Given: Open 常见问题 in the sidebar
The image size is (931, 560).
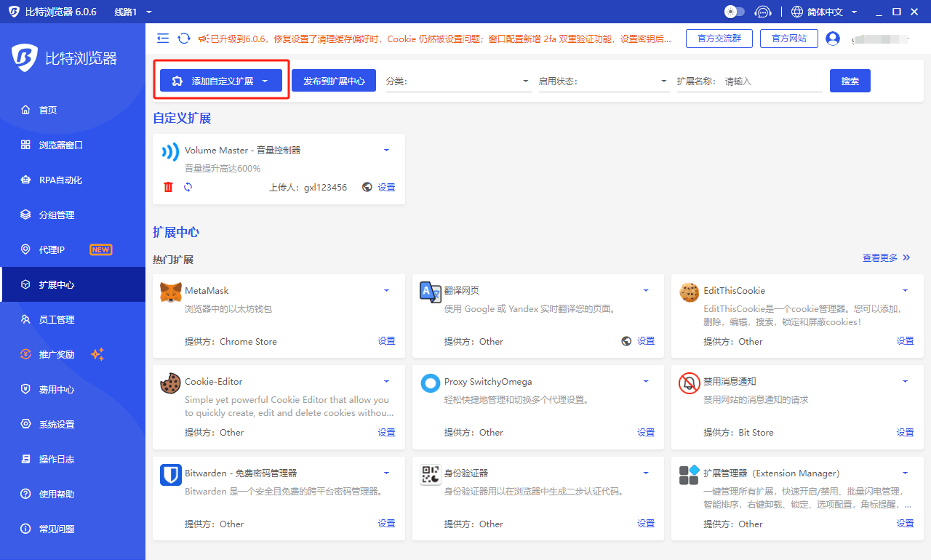Looking at the screenshot, I should [73, 529].
